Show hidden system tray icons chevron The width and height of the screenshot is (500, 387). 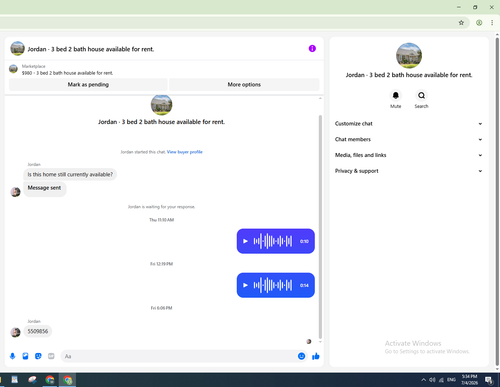click(423, 380)
